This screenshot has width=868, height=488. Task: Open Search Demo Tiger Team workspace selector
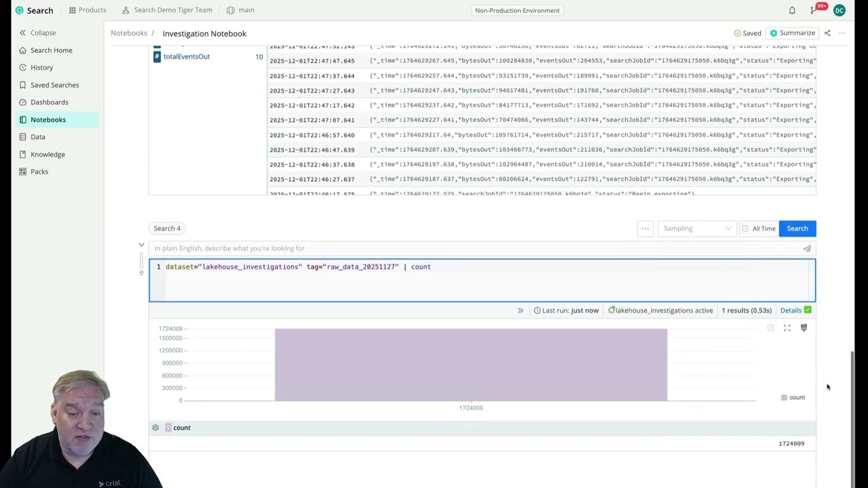click(167, 10)
